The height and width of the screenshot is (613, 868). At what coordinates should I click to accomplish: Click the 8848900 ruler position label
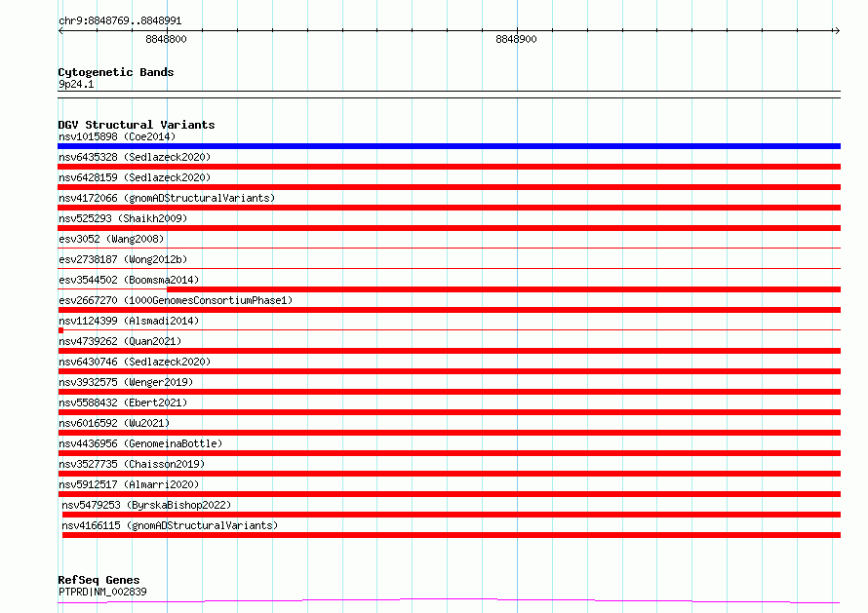click(517, 39)
